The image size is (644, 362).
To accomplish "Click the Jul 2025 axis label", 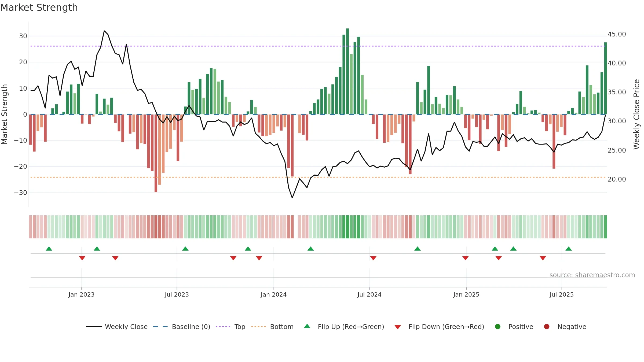I will point(562,294).
